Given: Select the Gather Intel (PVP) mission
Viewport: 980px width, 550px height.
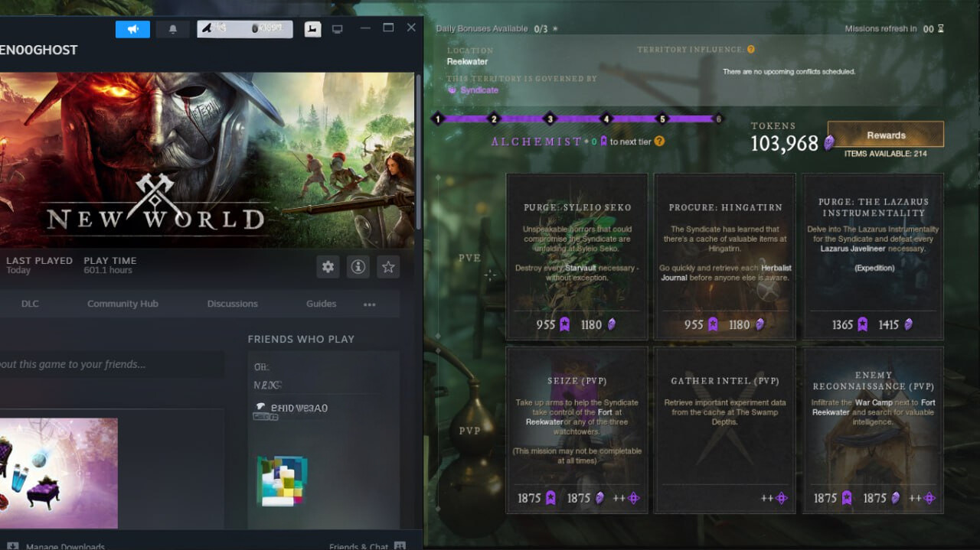Looking at the screenshot, I should pos(724,430).
